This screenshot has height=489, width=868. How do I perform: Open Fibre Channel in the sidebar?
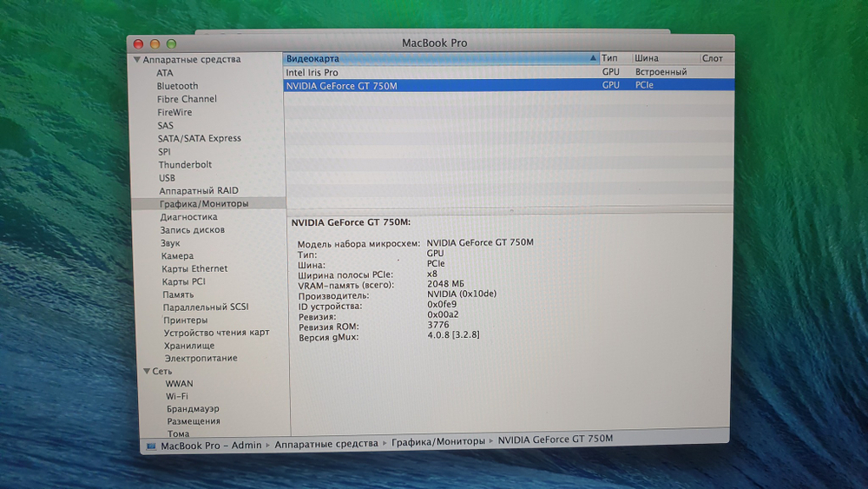187,99
